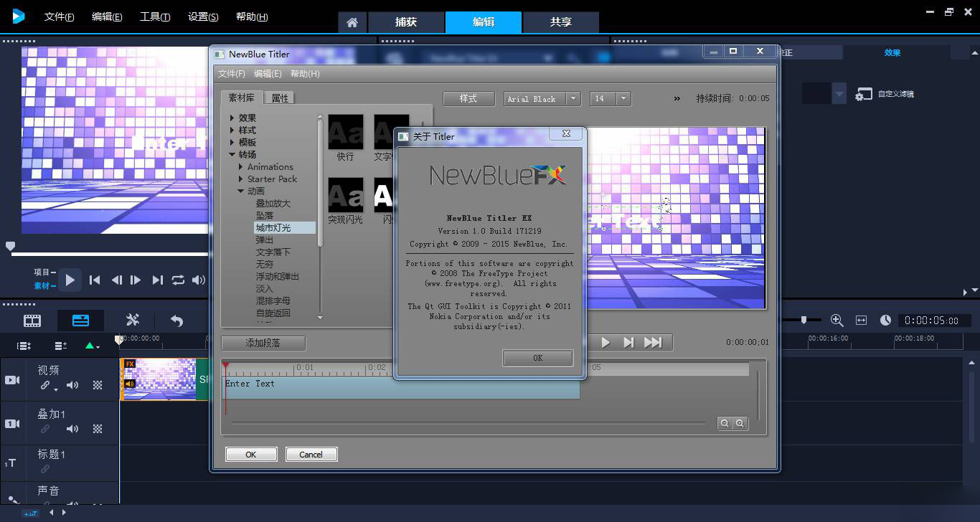This screenshot has height=522, width=980.
Task: Click OK at bottom of NewBlue Titler
Action: coord(251,455)
